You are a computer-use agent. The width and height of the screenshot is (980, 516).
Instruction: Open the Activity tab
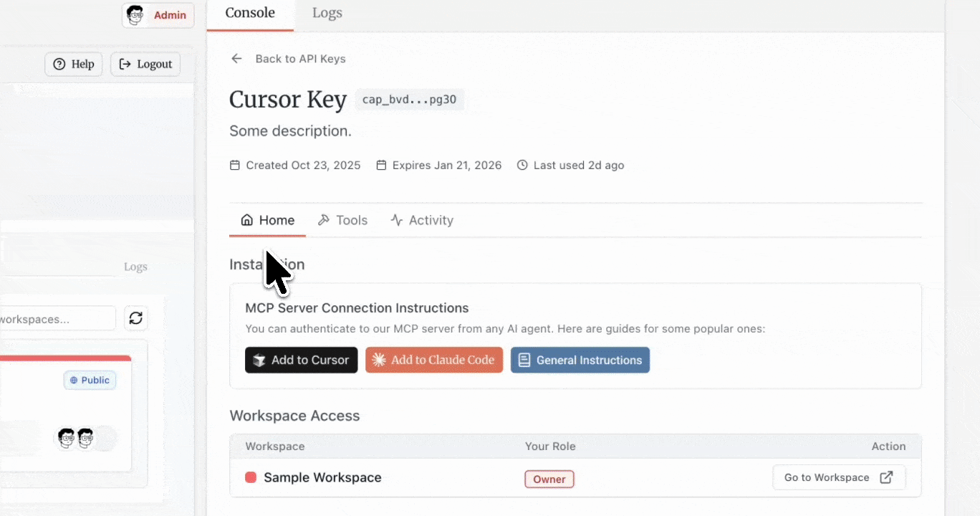(x=422, y=221)
